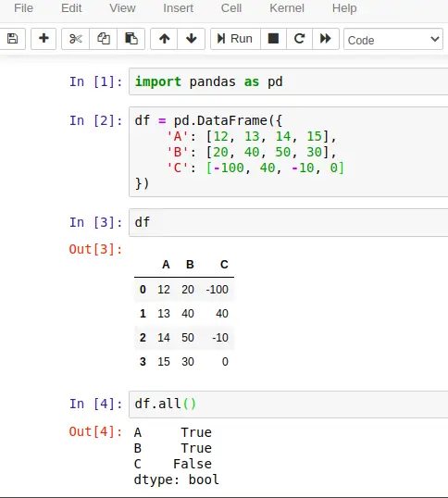Image resolution: width=448 pixels, height=498 pixels.
Task: Select the In [3]: prompt label
Action: [x=96, y=223]
